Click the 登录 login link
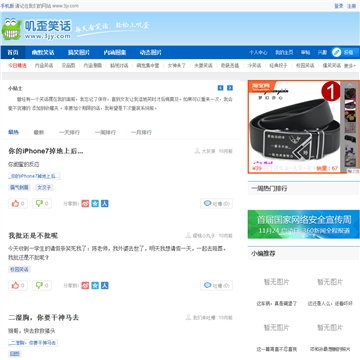 pyautogui.click(x=339, y=6)
